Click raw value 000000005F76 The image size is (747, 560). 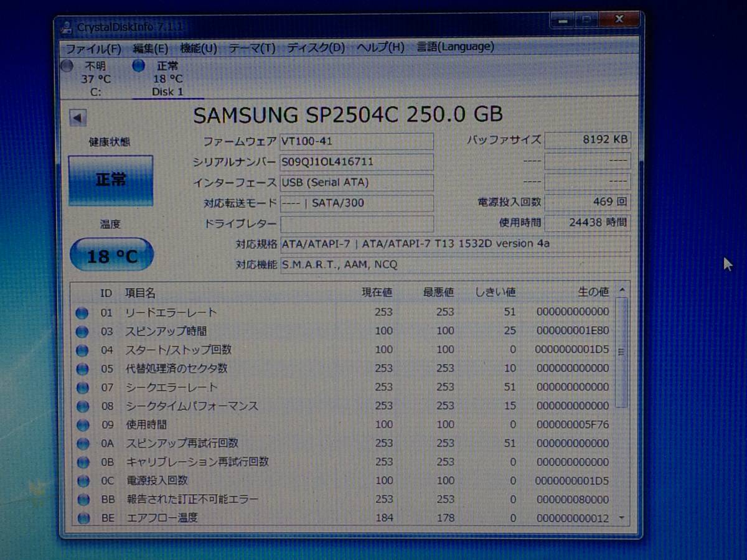coord(573,424)
